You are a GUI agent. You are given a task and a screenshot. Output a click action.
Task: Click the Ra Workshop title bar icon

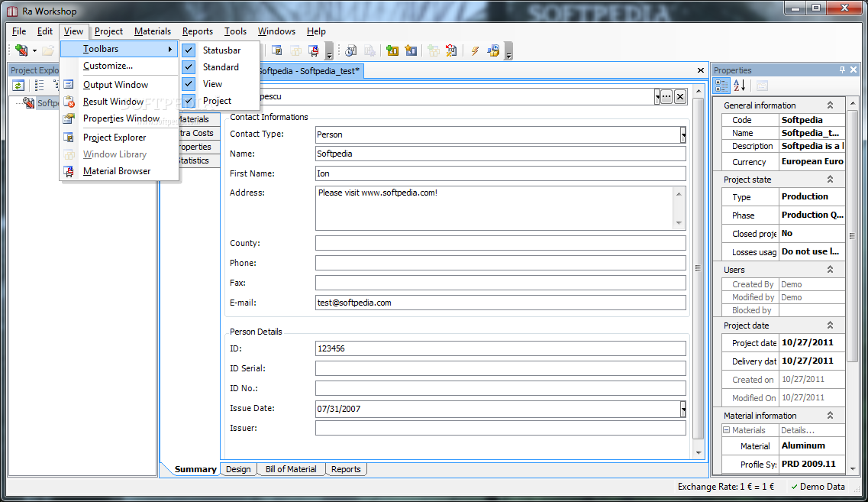[x=12, y=11]
